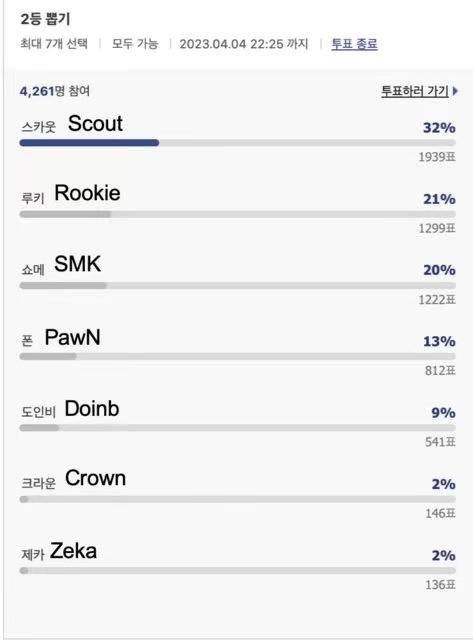Click the SMK 20% result bar
This screenshot has height=640, width=473.
tap(238, 285)
